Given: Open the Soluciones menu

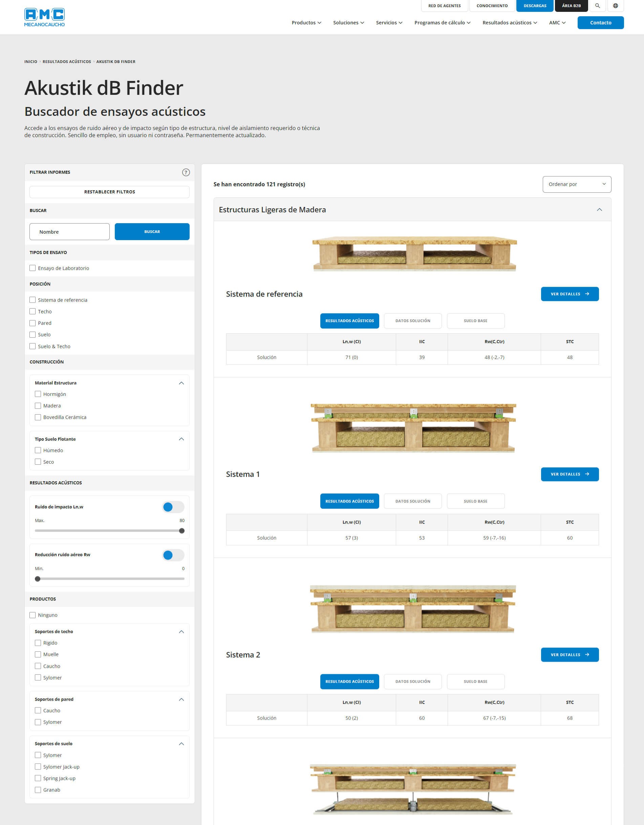Looking at the screenshot, I should (348, 23).
